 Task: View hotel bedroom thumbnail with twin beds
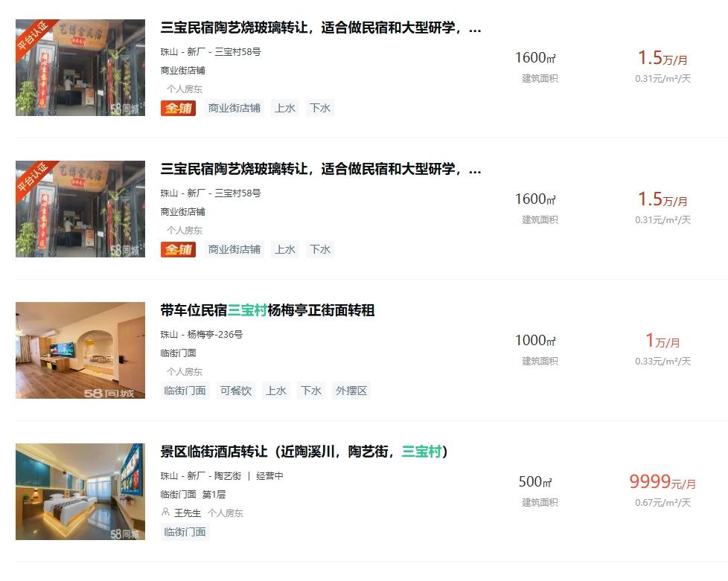80,492
